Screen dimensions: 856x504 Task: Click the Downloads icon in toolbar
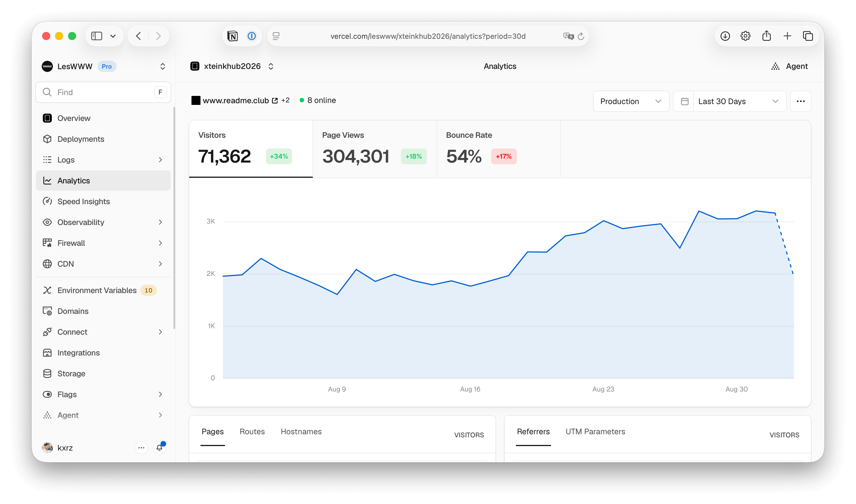(x=725, y=36)
